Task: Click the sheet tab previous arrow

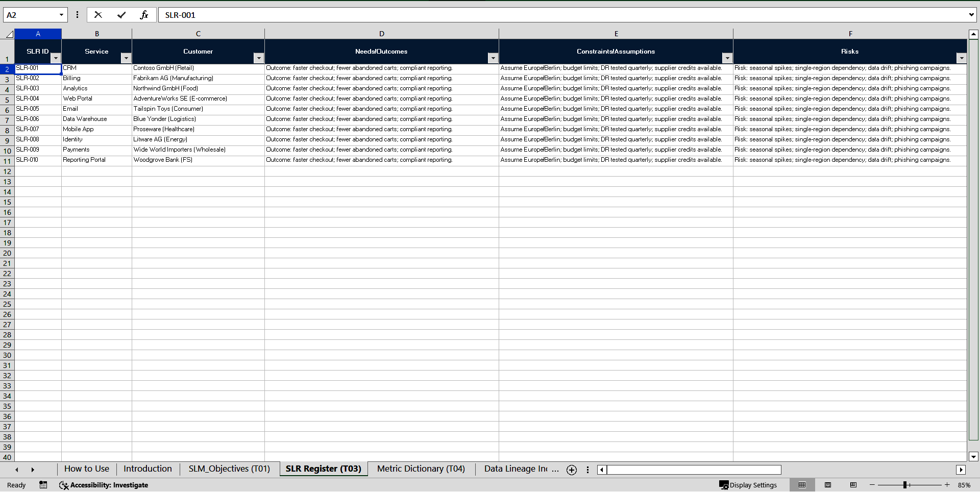Action: pyautogui.click(x=17, y=470)
